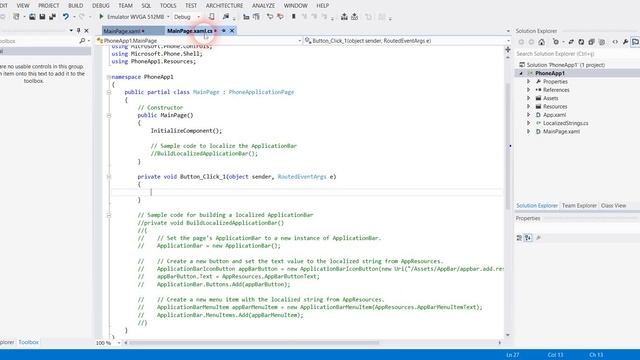Click Sync with Active Document in Solution Explorer
The image size is (640, 360).
(571, 42)
